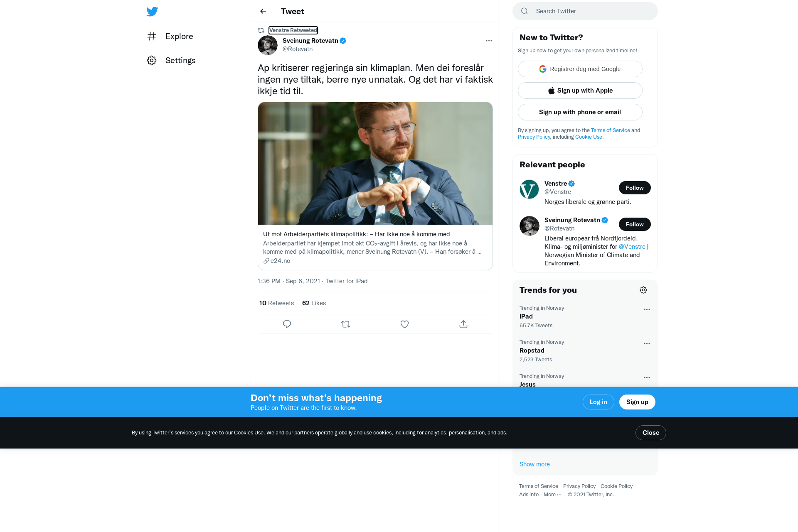Open Explore in the sidebar
Viewport: 798px width, 532px height.
point(170,36)
